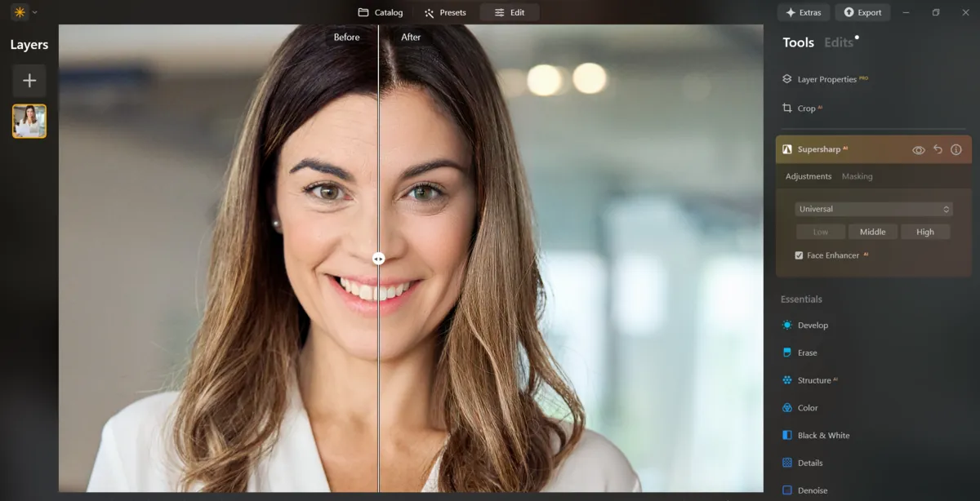The width and height of the screenshot is (980, 501).
Task: Select the Structure AI tool
Action: (815, 379)
